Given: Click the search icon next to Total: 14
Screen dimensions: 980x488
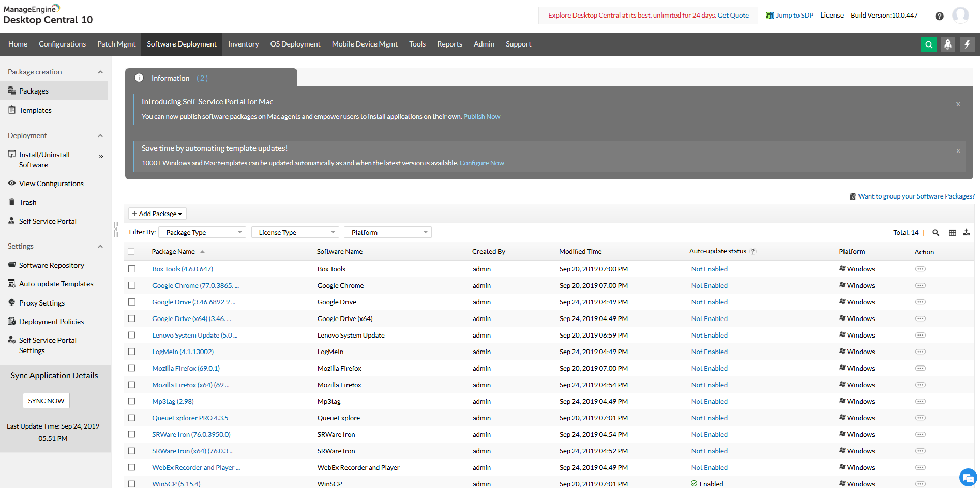Looking at the screenshot, I should pos(936,232).
